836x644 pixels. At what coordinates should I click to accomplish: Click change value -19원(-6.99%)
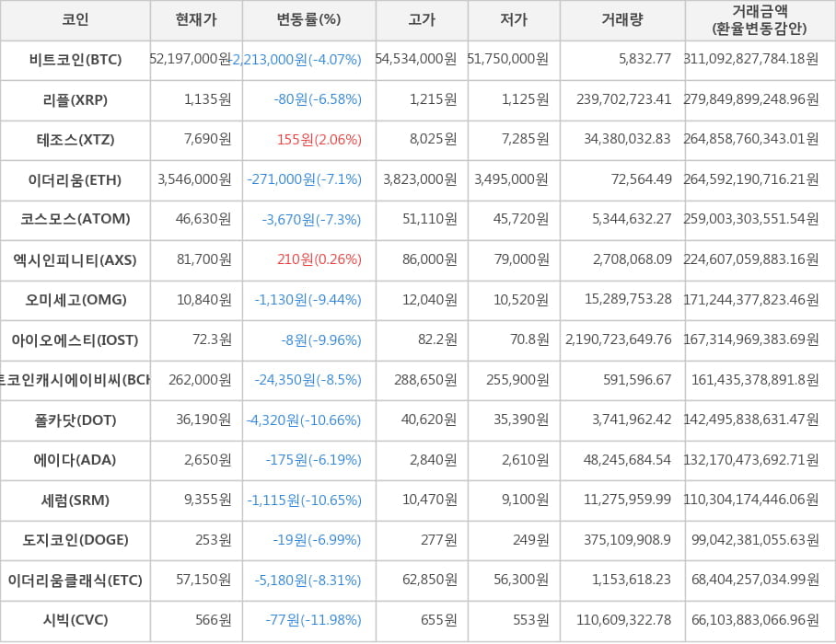[x=318, y=540]
